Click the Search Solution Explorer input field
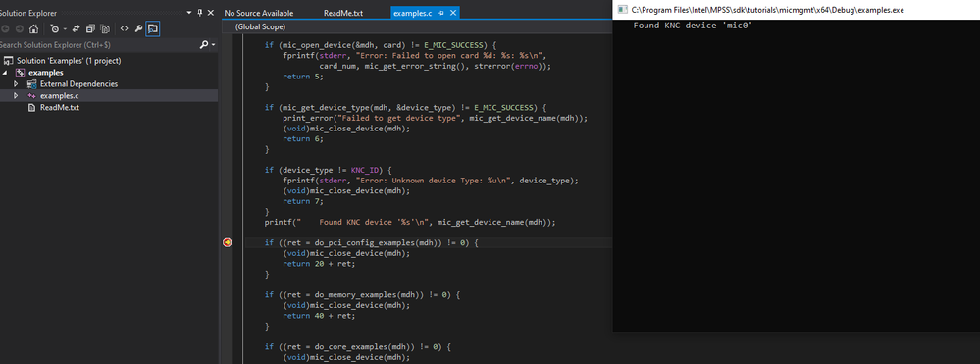The image size is (980, 364). coord(97,45)
